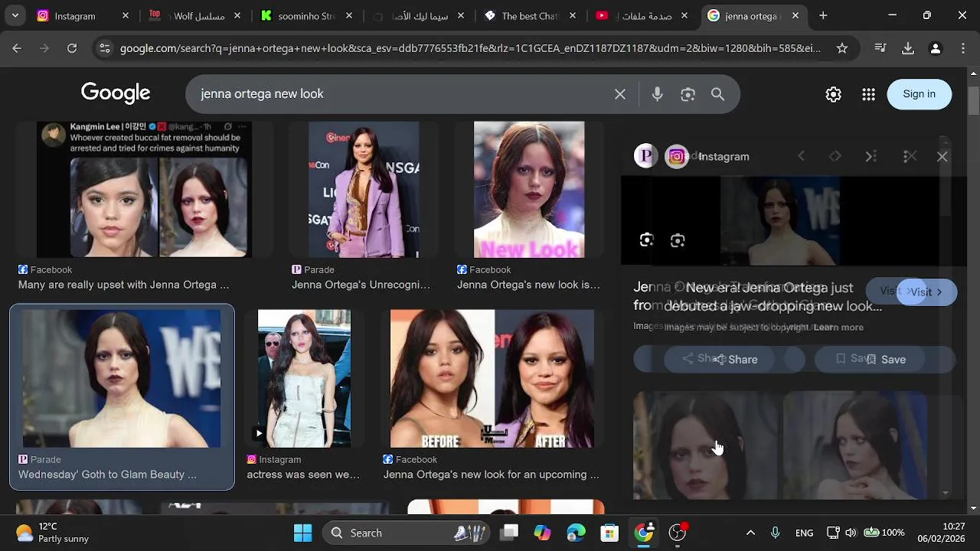This screenshot has height=551, width=980.
Task: Bookmark this page with the star icon
Action: click(x=842, y=48)
